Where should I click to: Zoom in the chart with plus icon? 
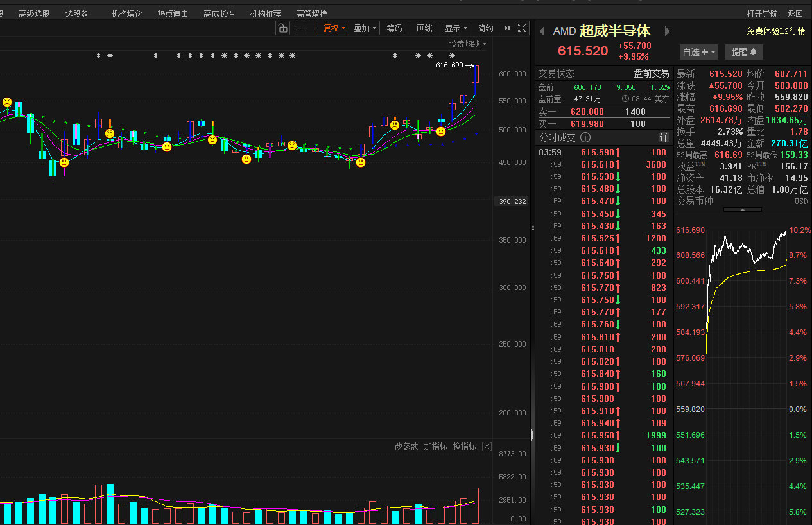[297, 28]
